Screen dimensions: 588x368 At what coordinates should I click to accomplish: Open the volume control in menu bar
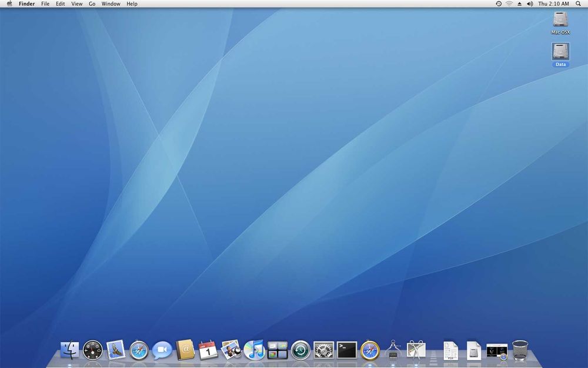[x=530, y=4]
